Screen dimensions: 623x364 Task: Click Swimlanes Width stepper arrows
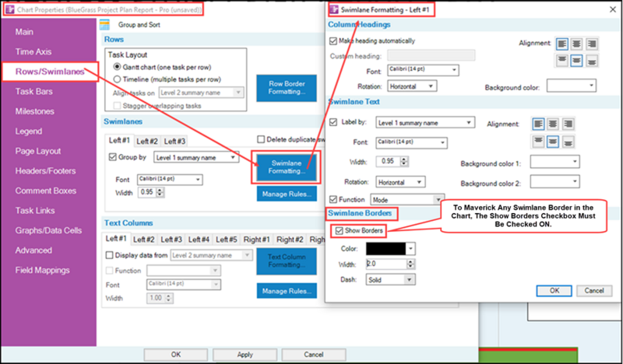(160, 193)
